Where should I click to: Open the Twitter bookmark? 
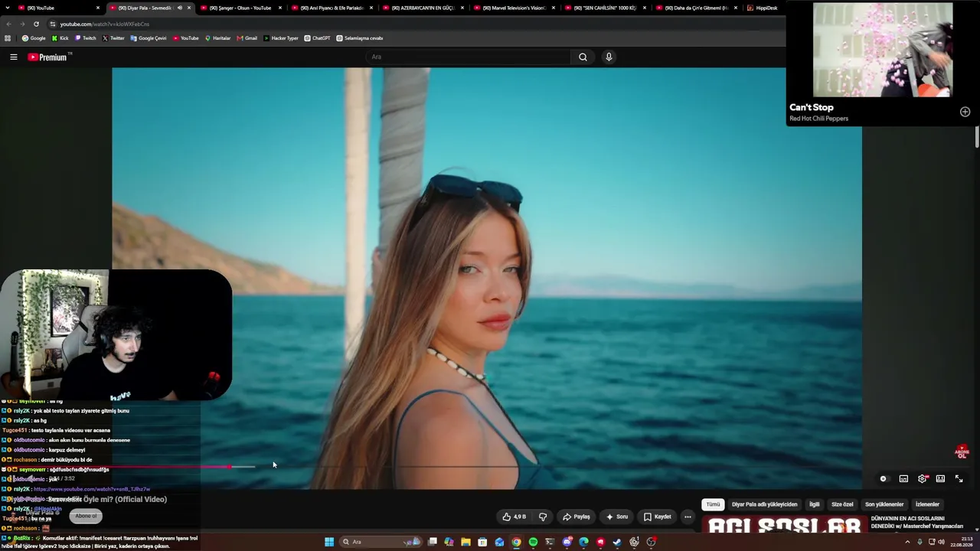(x=113, y=38)
